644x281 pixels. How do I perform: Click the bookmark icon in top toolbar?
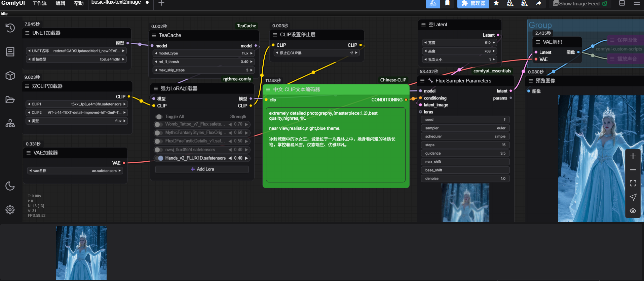coord(447,3)
